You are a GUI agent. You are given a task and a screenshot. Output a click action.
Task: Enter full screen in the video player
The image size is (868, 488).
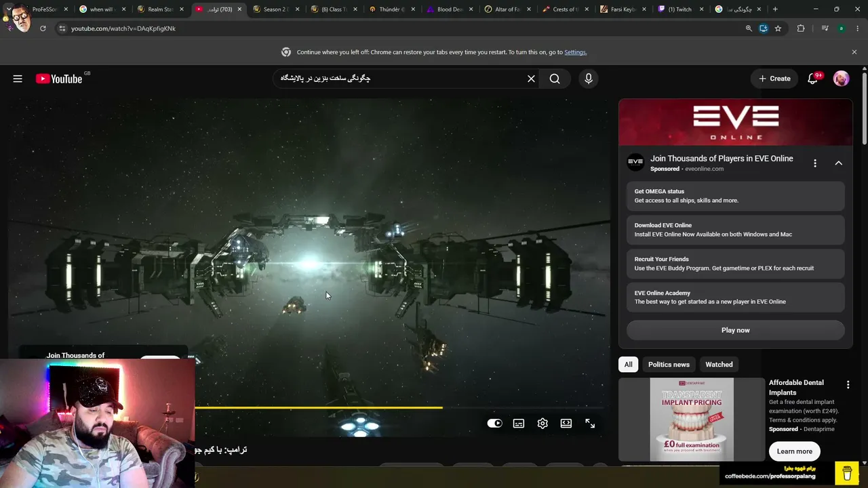point(590,424)
